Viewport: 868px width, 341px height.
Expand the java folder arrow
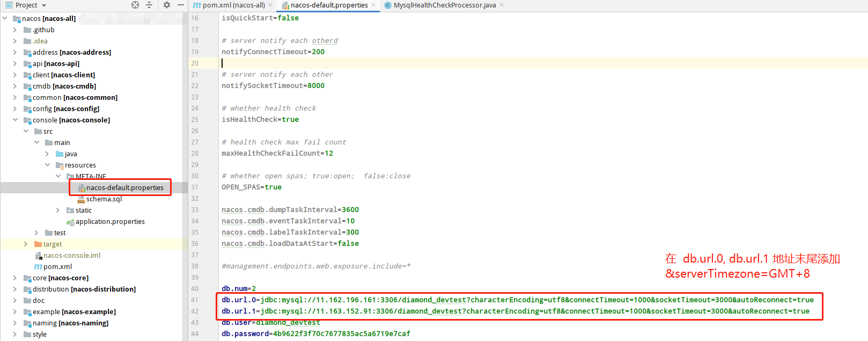coord(47,154)
